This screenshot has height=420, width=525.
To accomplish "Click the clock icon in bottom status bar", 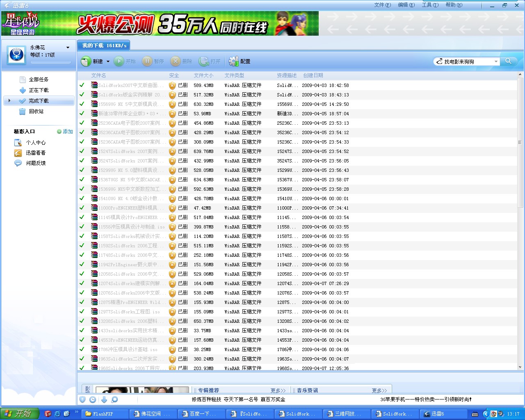I will (93, 399).
